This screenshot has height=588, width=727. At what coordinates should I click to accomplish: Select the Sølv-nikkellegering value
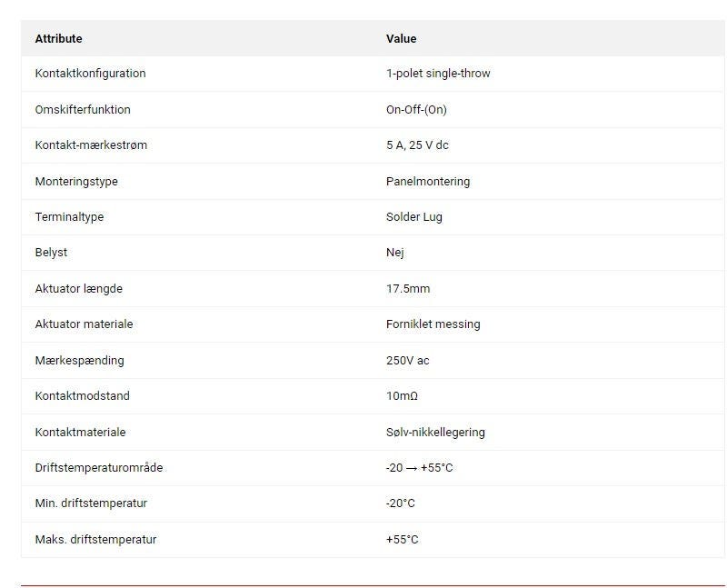(435, 433)
